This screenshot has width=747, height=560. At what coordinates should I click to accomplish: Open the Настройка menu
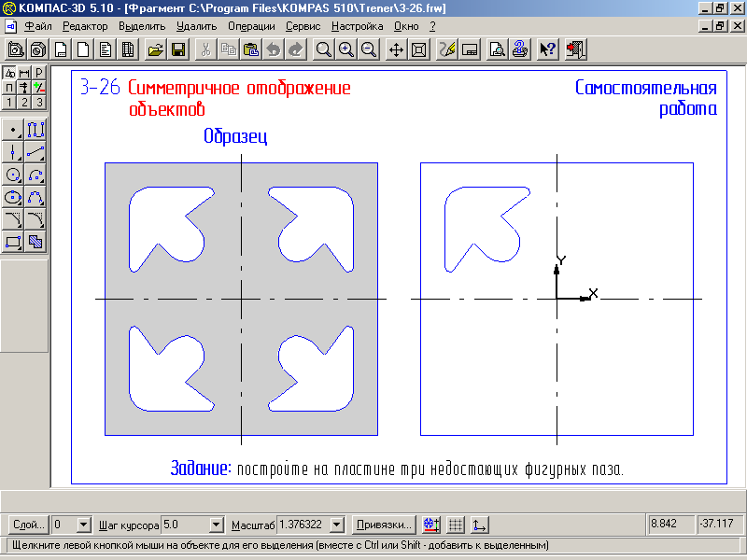coord(358,26)
